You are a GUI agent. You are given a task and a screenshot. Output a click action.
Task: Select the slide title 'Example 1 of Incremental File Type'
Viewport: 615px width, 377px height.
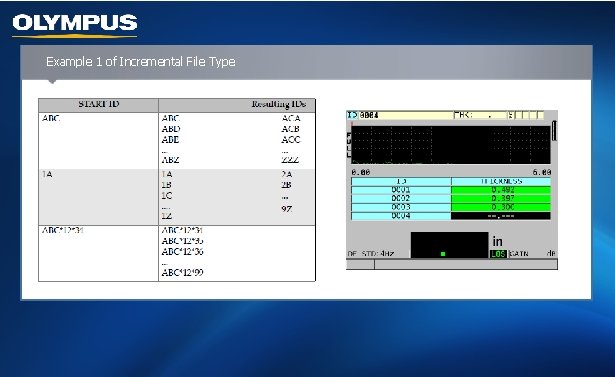click(x=140, y=62)
